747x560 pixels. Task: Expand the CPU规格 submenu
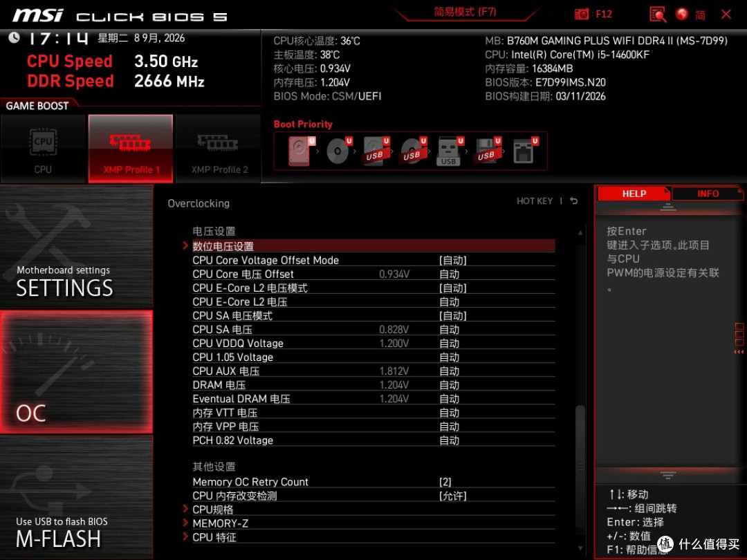tap(373, 509)
